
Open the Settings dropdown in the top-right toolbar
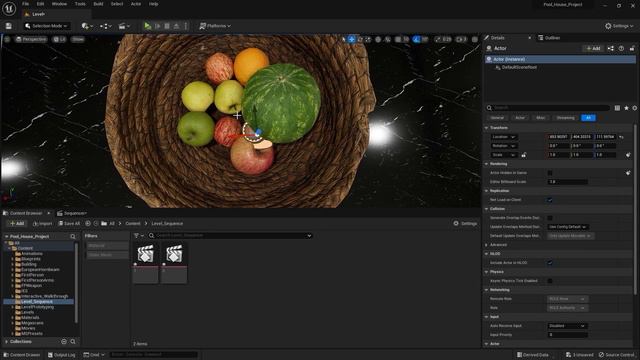pyautogui.click(x=619, y=26)
